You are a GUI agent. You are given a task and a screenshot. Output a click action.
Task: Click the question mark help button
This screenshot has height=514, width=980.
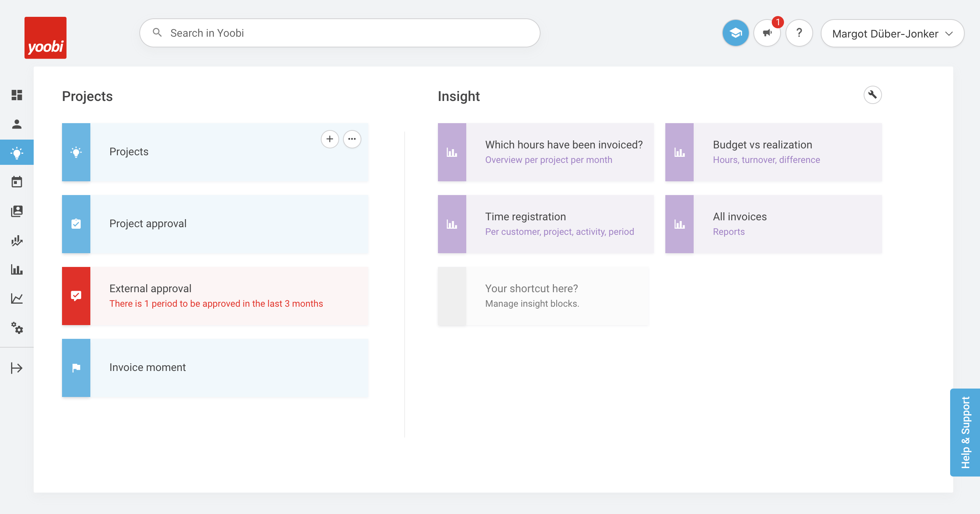tap(799, 33)
